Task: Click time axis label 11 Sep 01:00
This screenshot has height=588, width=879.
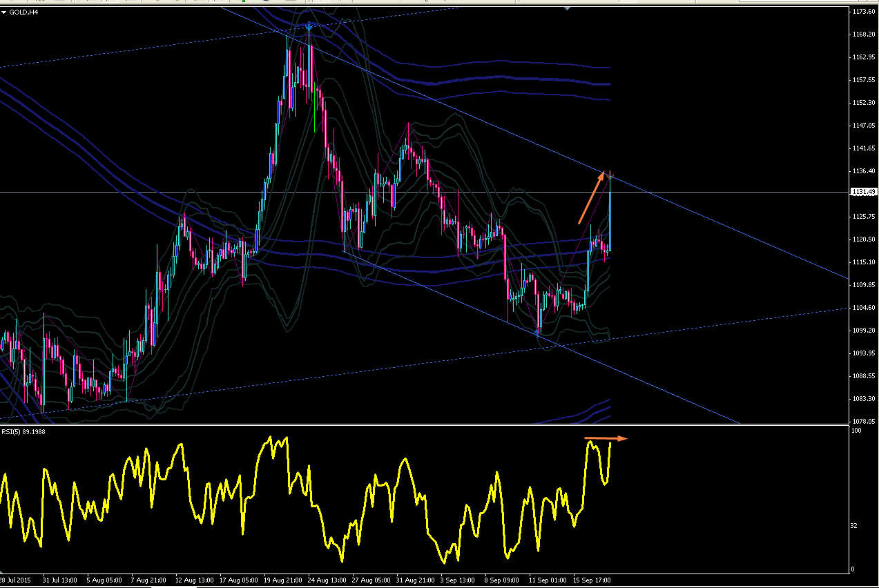Action: point(546,580)
